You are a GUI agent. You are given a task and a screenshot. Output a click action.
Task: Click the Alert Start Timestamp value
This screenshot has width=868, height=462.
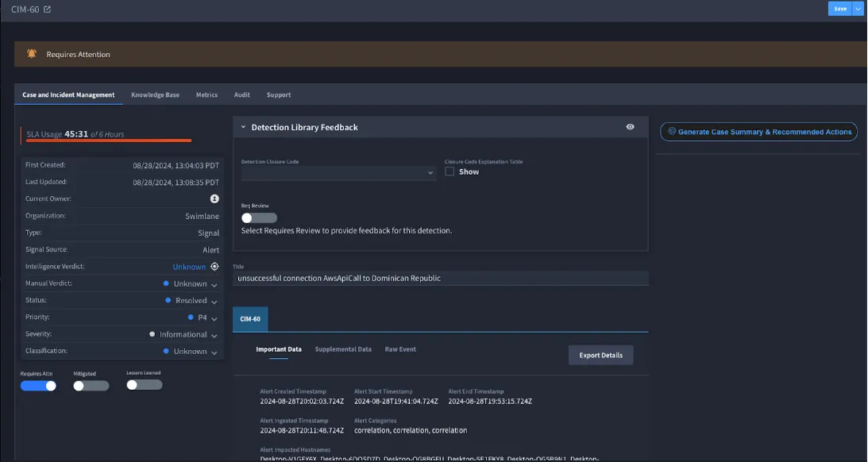395,401
